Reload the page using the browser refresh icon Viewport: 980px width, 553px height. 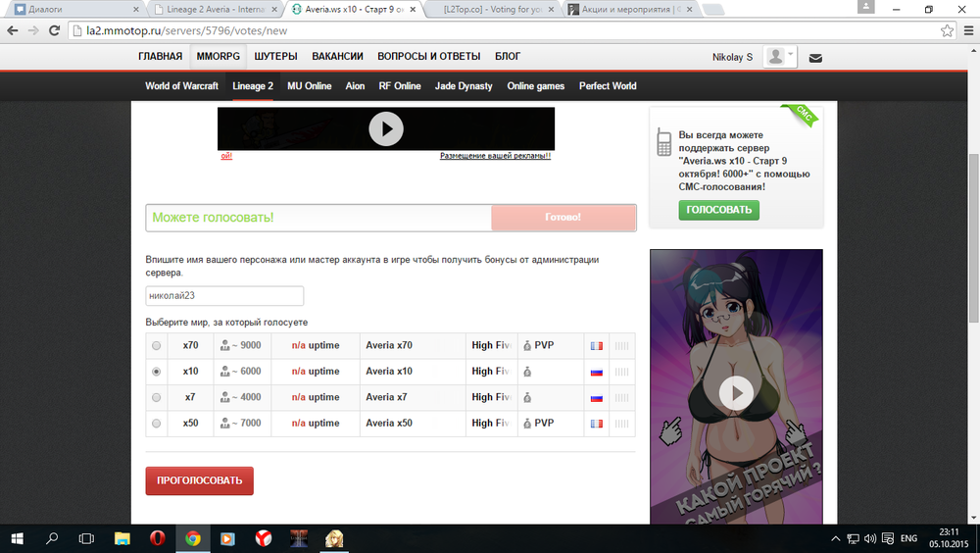coord(55,30)
